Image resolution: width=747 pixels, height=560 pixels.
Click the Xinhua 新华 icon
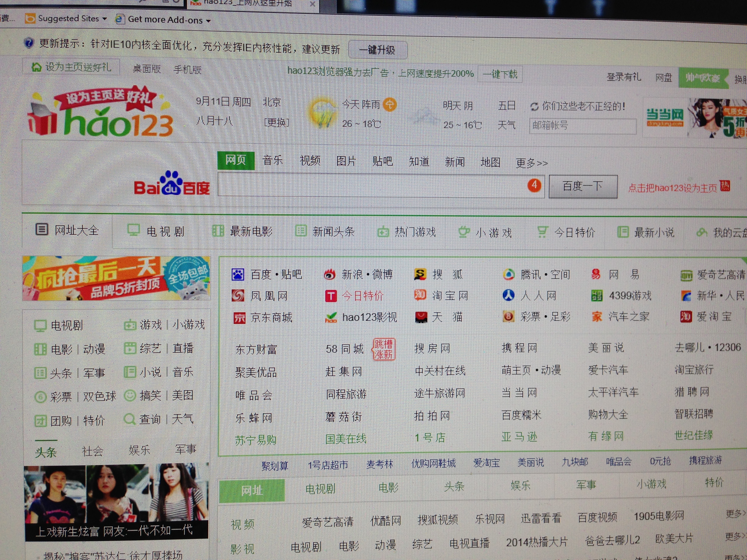tap(686, 296)
